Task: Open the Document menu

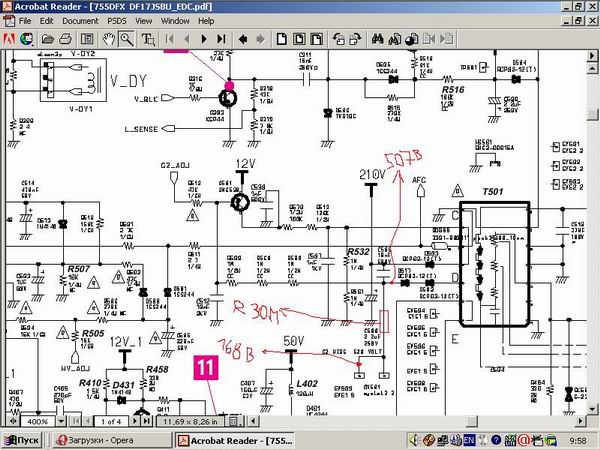Action: (80, 21)
